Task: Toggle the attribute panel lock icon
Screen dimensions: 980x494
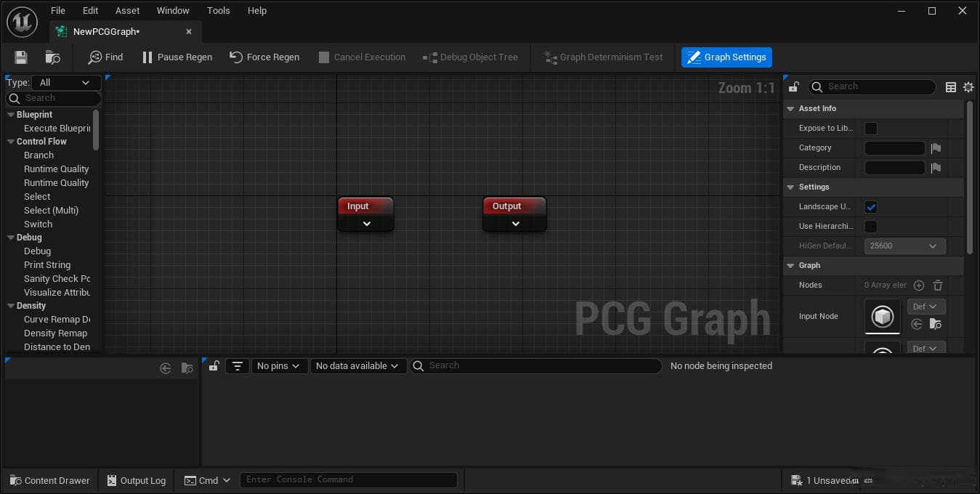Action: [x=214, y=366]
